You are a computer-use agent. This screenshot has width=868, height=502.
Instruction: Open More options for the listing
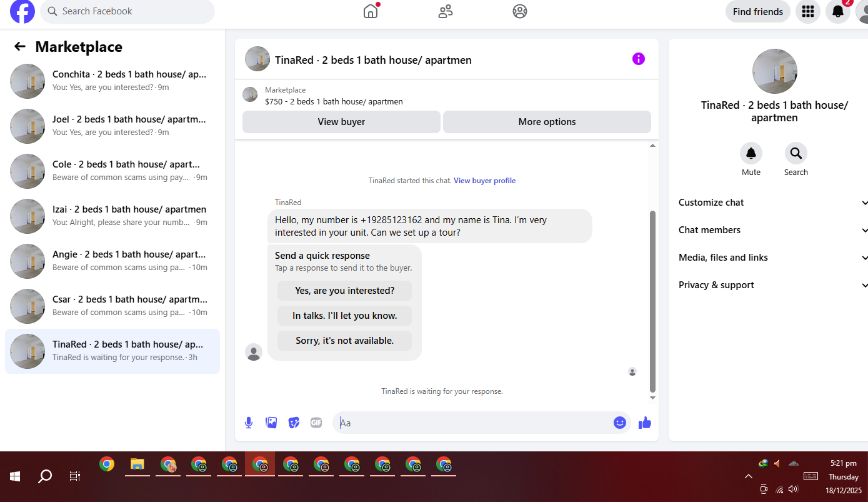coord(547,122)
